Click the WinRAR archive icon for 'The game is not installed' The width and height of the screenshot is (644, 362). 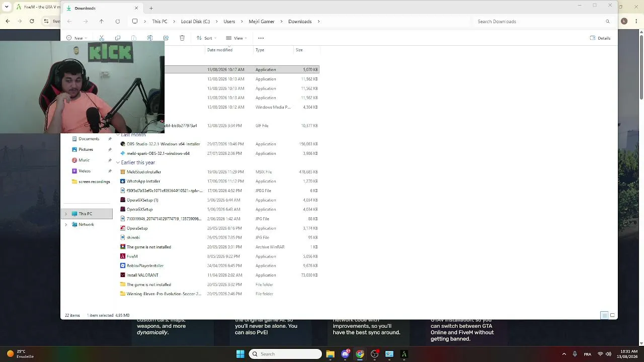coord(123,247)
